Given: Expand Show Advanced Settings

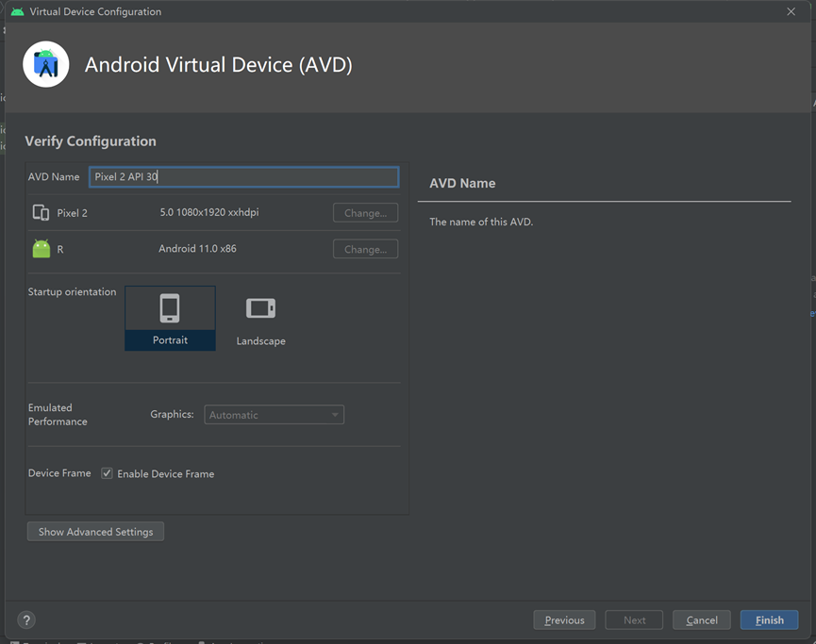Looking at the screenshot, I should click(x=95, y=531).
